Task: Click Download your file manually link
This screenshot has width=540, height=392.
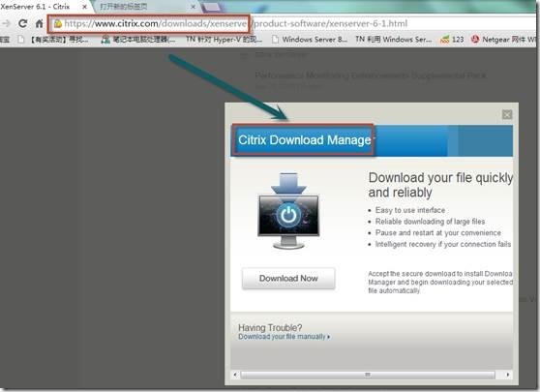Action: [x=284, y=337]
